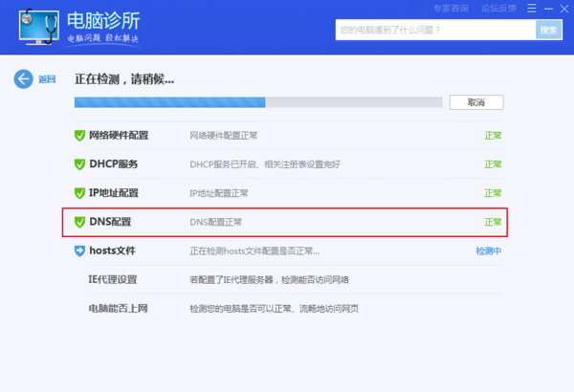Open the 论坛反馈 link
Viewport: 574px width, 392px height.
[x=497, y=8]
